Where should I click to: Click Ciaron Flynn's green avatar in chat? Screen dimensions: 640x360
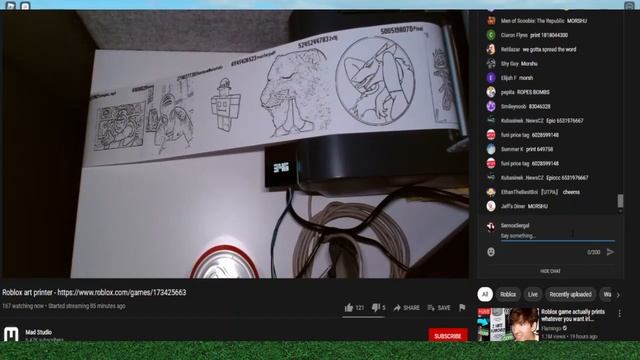tap(491, 35)
